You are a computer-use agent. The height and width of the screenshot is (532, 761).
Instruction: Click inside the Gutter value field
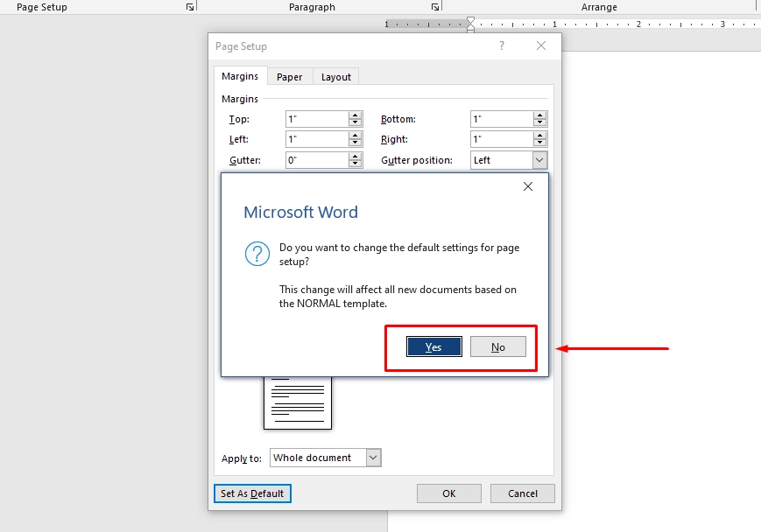[x=316, y=160]
